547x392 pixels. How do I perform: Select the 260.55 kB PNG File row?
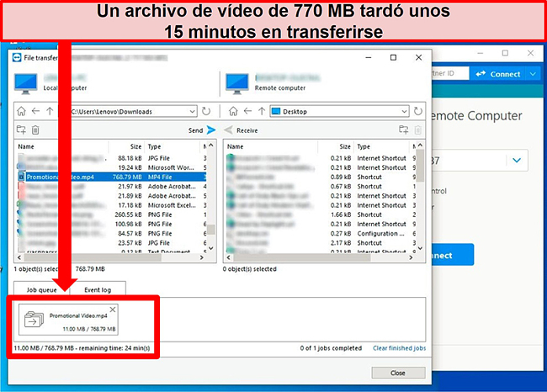(x=112, y=215)
